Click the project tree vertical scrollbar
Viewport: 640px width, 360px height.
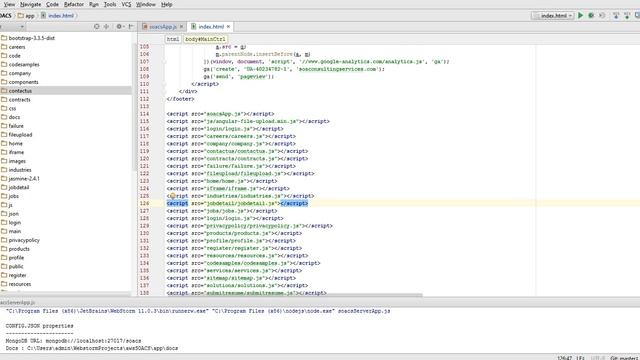(133, 106)
